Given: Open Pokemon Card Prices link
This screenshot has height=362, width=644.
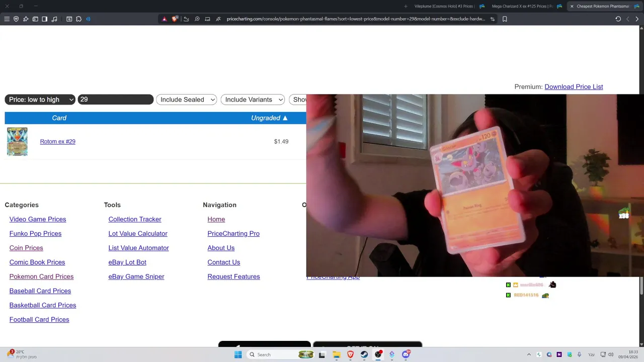Looking at the screenshot, I should tap(41, 277).
